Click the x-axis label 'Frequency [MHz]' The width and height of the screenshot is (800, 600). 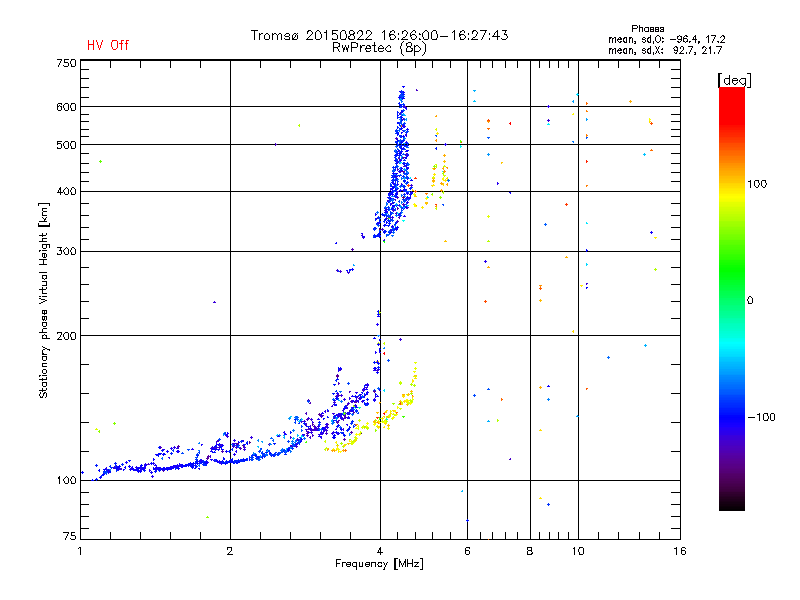[379, 564]
